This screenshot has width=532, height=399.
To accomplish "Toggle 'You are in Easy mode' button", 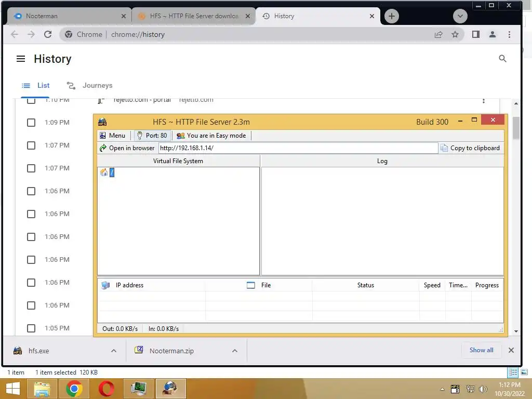I will (x=211, y=136).
